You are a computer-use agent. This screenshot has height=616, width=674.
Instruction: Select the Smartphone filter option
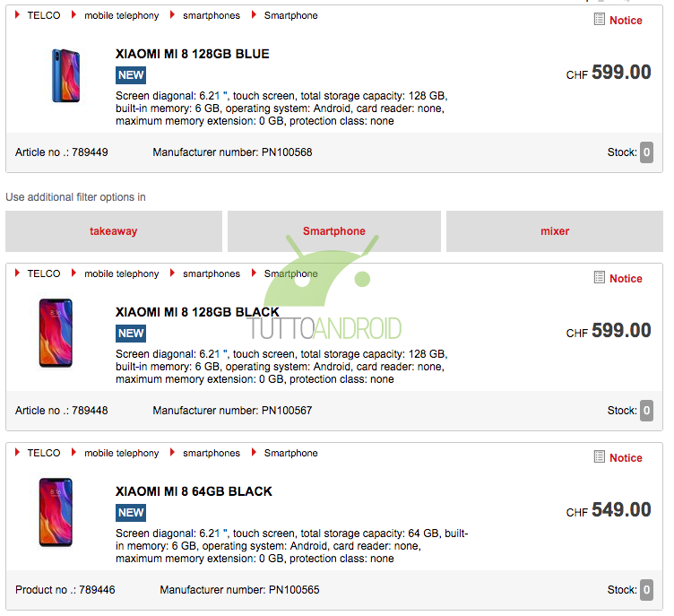(x=334, y=231)
